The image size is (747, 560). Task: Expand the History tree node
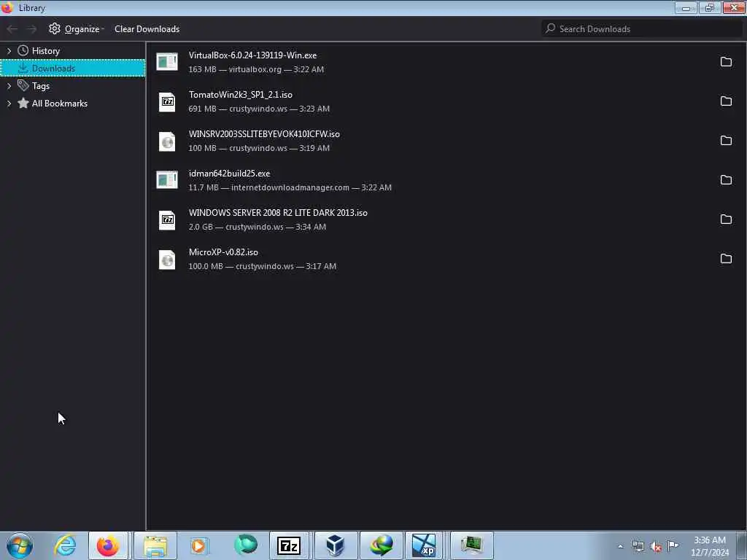(9, 50)
